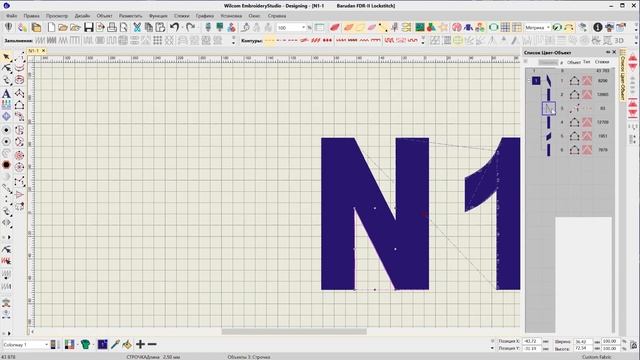Viewport: 640px width, 360px height.
Task: Click the Print preview icon
Action: (x=123, y=27)
